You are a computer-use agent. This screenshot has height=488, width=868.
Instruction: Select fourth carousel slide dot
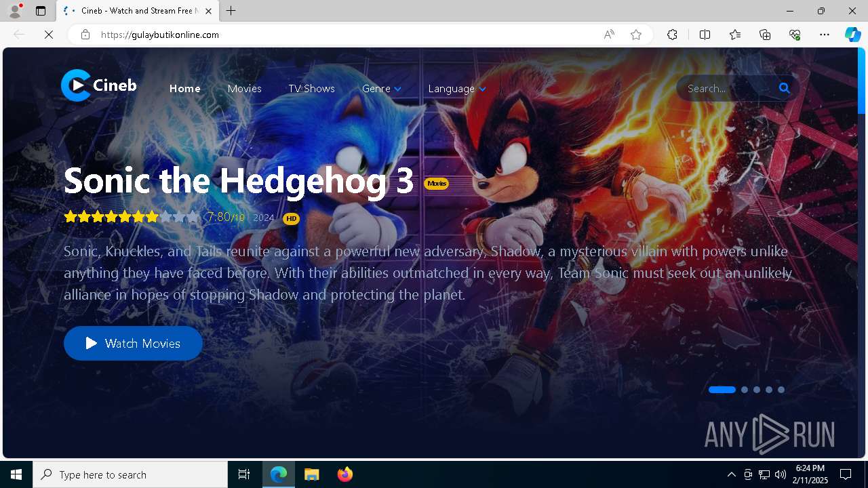[x=769, y=390]
